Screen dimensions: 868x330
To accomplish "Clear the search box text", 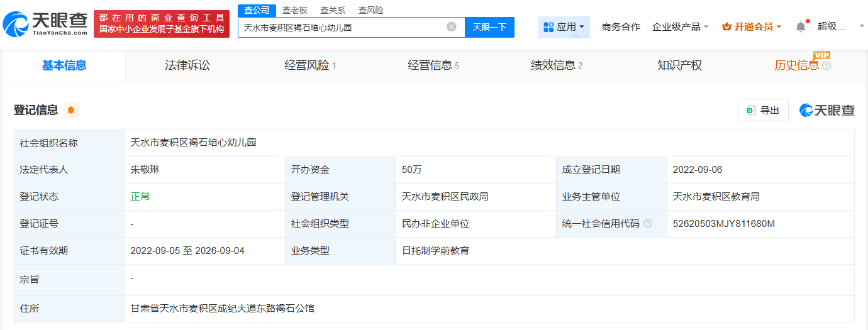I will point(452,27).
